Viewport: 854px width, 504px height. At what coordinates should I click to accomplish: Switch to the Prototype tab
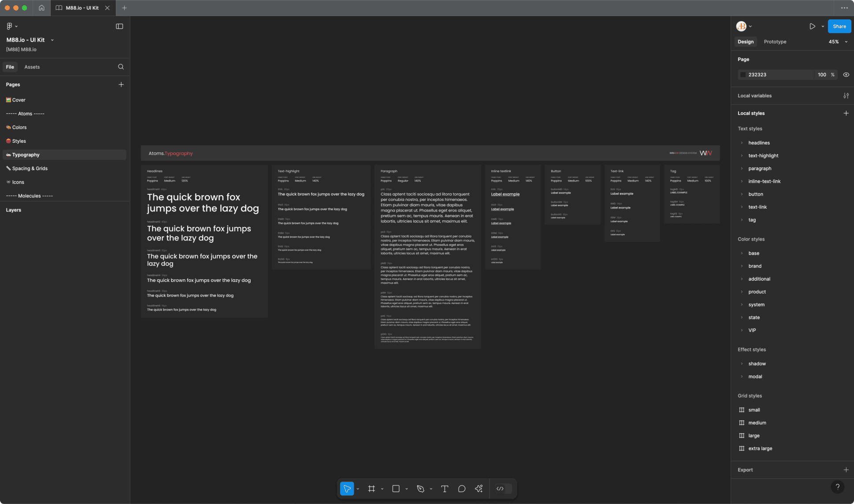click(x=775, y=41)
